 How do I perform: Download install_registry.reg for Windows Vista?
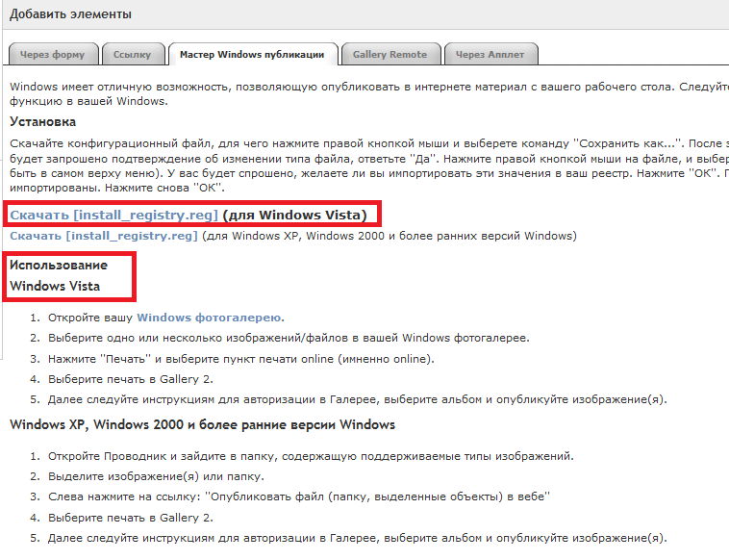click(113, 215)
